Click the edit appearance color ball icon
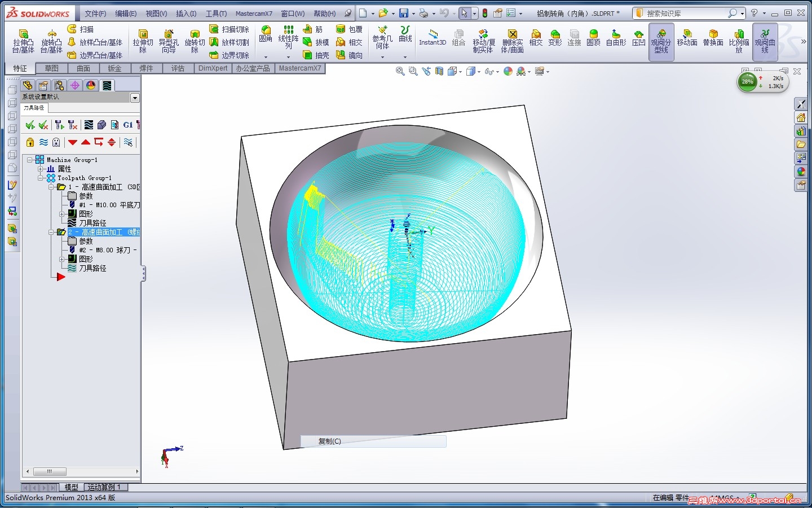The width and height of the screenshot is (812, 508). (x=508, y=71)
